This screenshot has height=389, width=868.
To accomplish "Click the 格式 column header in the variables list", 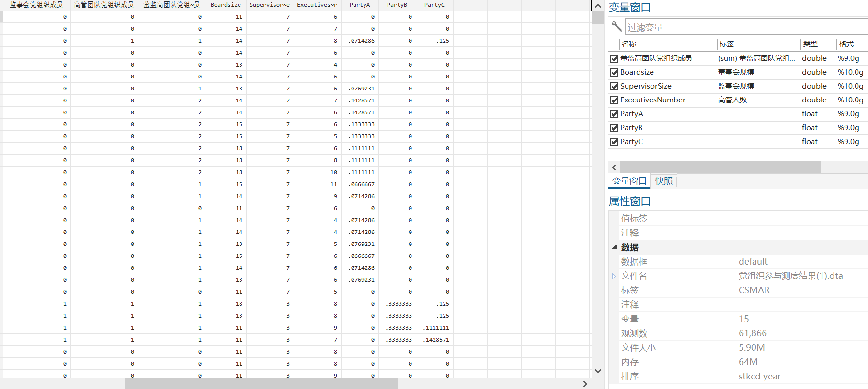I will (846, 44).
